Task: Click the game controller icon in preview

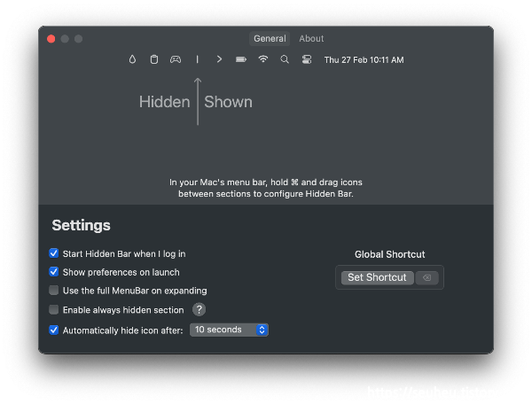Action: tap(176, 59)
